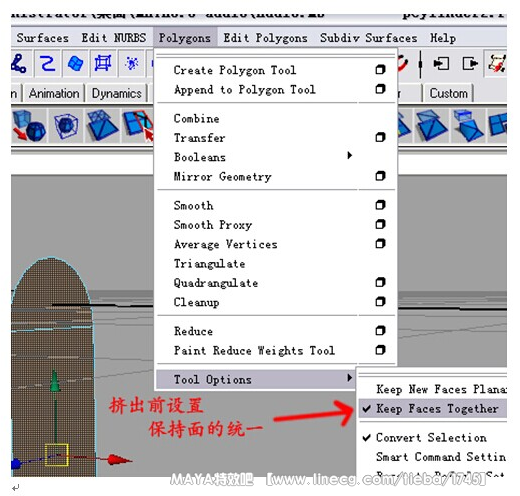Click the blue triangulated pyramid shelf icon

(432, 126)
